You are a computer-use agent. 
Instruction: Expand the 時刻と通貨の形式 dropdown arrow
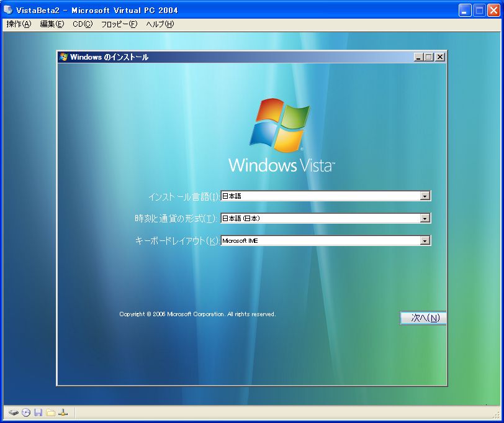pyautogui.click(x=425, y=219)
